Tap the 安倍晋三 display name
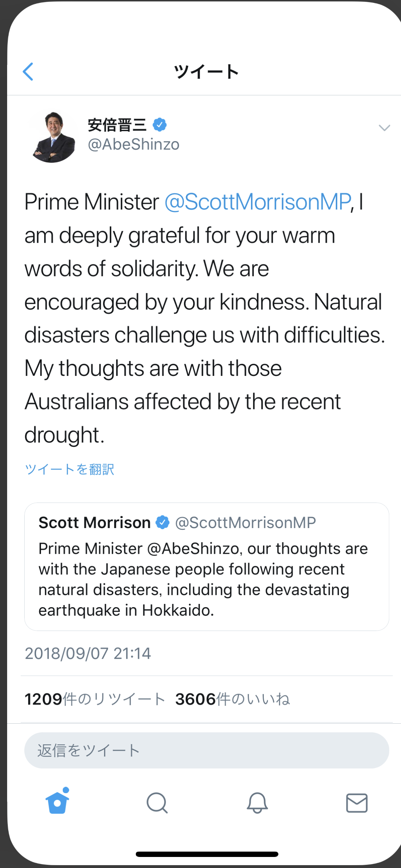Screen dimensions: 401x868 coord(117,125)
